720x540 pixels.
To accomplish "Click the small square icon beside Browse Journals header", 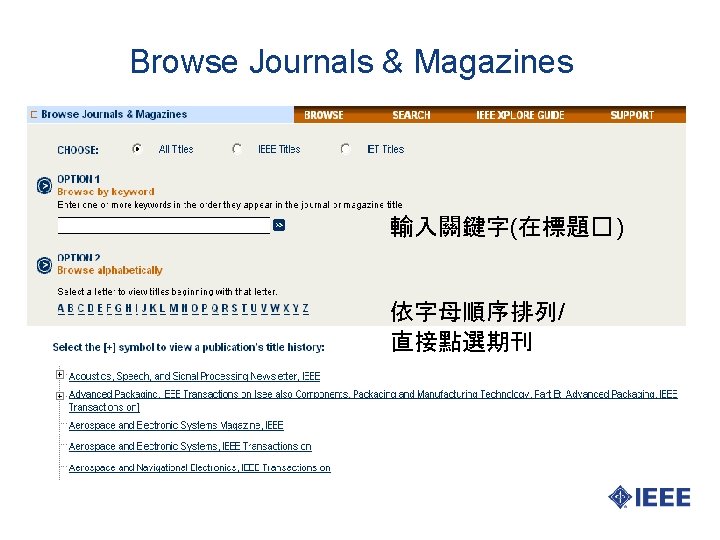I will pos(34,114).
